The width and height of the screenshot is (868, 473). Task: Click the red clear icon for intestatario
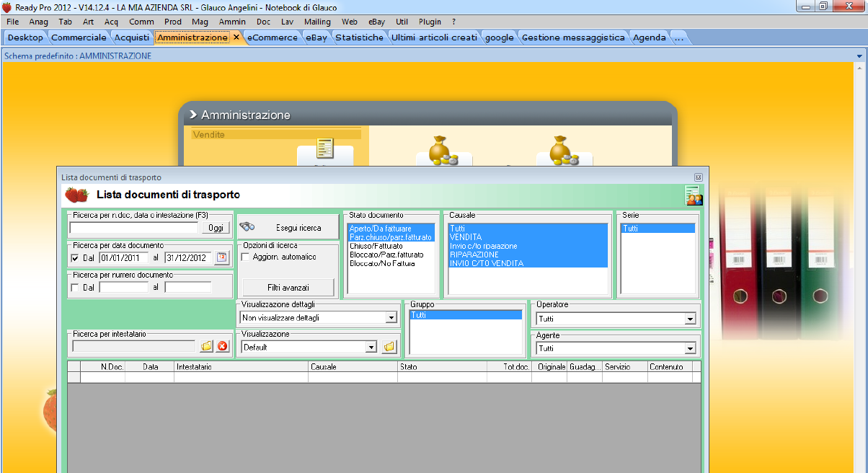(x=222, y=347)
